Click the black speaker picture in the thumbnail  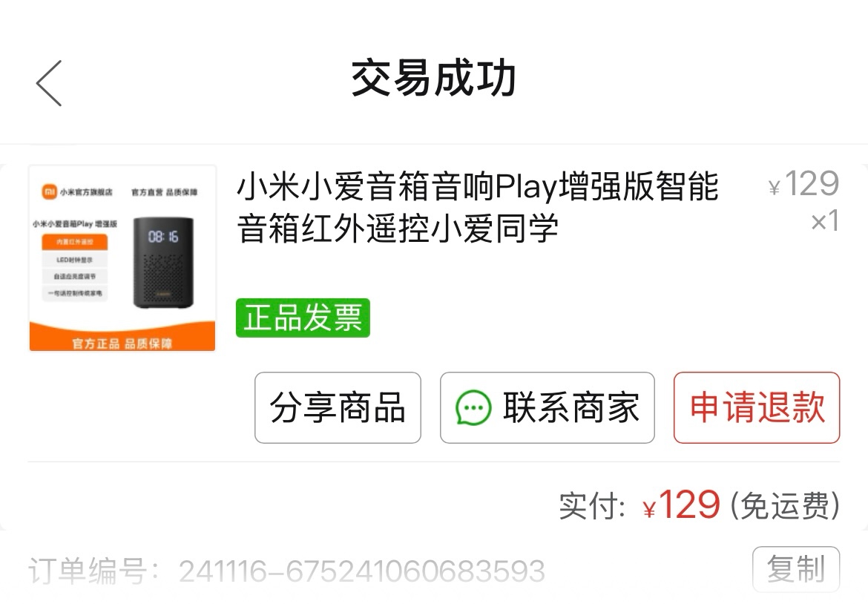[164, 263]
